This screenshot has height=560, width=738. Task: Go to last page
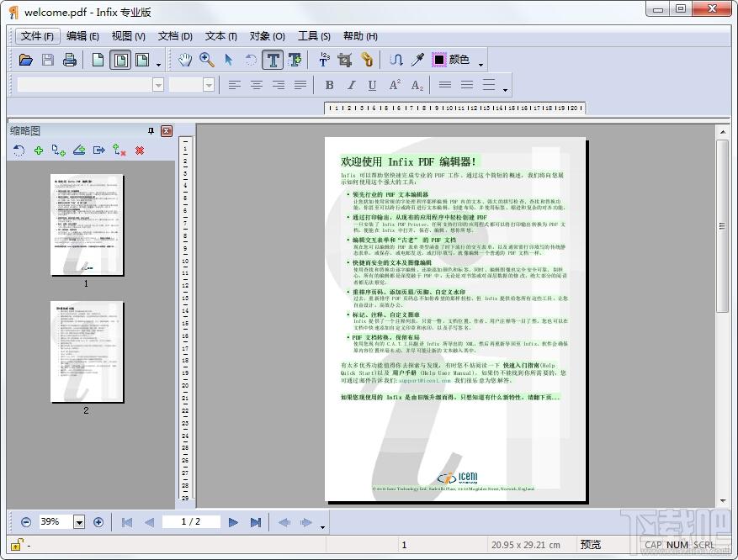click(x=256, y=522)
